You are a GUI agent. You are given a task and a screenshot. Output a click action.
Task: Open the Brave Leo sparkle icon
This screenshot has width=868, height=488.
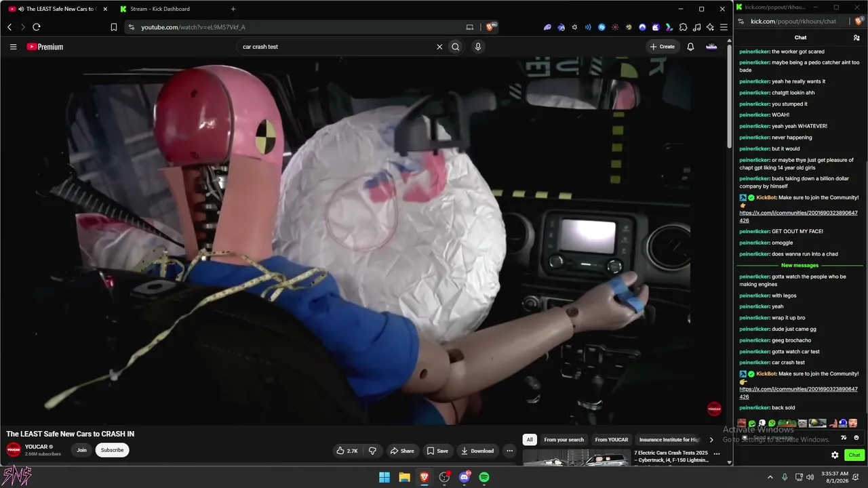[x=710, y=27]
